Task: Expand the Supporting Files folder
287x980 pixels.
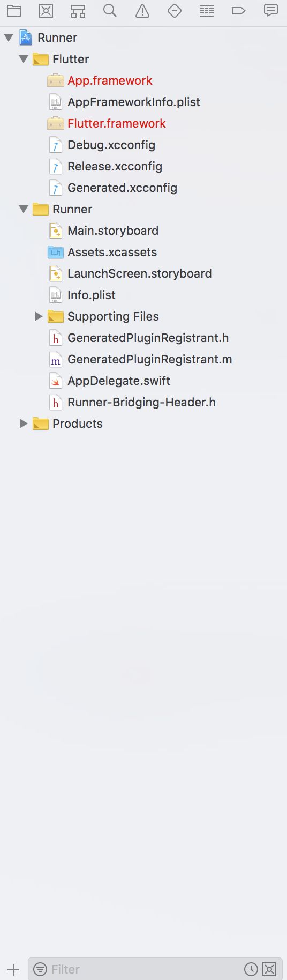Action: pyautogui.click(x=39, y=316)
